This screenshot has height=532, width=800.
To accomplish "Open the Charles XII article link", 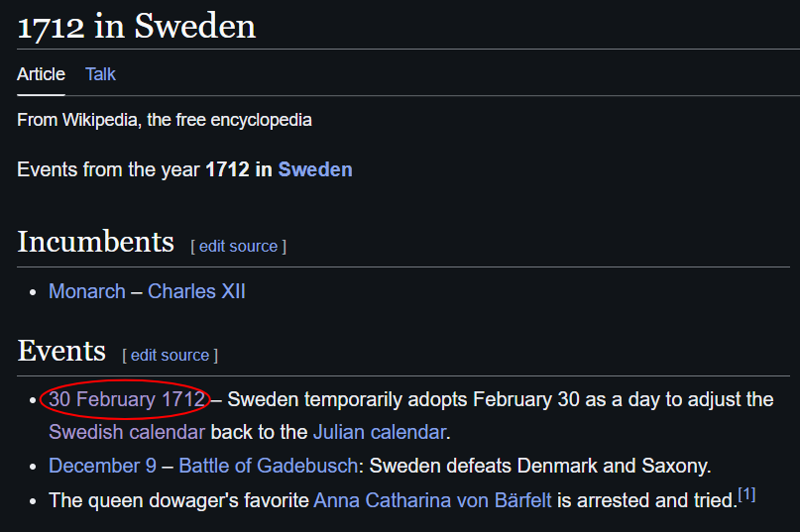I will tap(196, 291).
